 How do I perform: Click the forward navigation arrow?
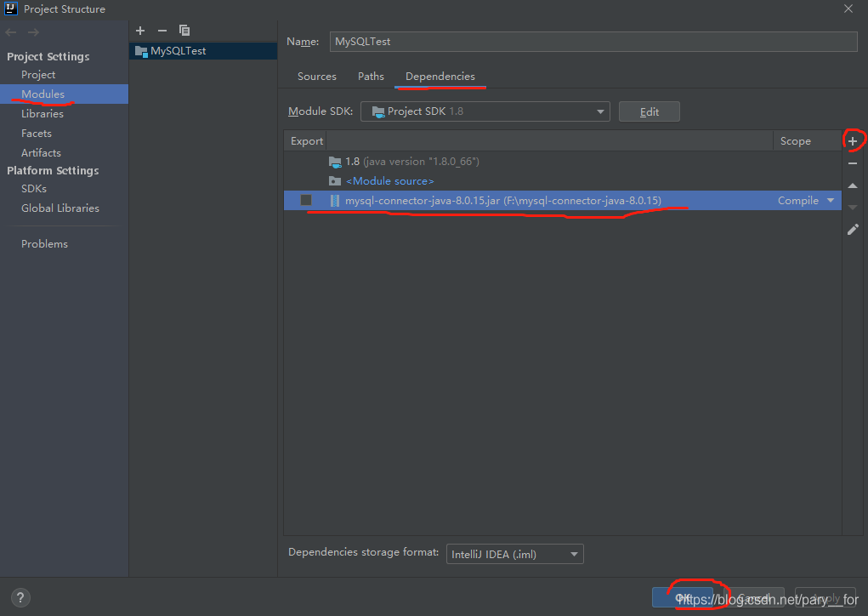tap(33, 32)
